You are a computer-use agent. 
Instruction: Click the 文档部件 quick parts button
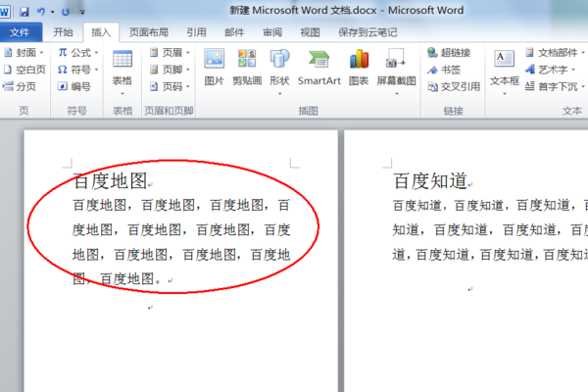(551, 53)
